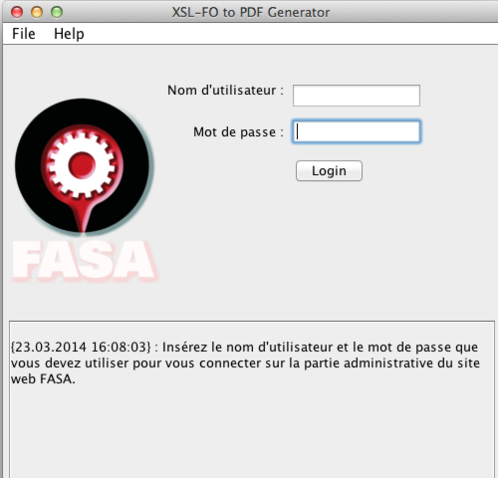Click the 'Nom d'utilisateur :' label

[225, 90]
